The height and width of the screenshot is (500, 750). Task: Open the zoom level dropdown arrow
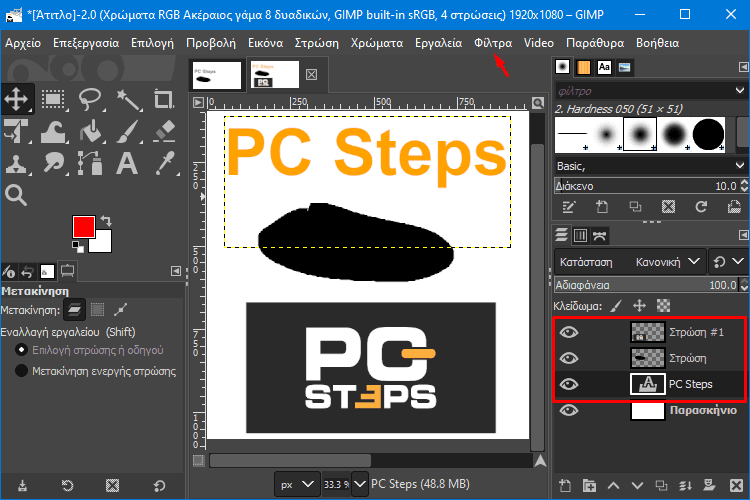360,484
